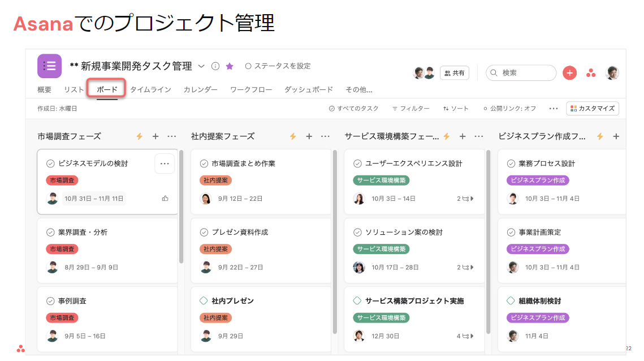Expand the その他... tab menu

pyautogui.click(x=359, y=89)
